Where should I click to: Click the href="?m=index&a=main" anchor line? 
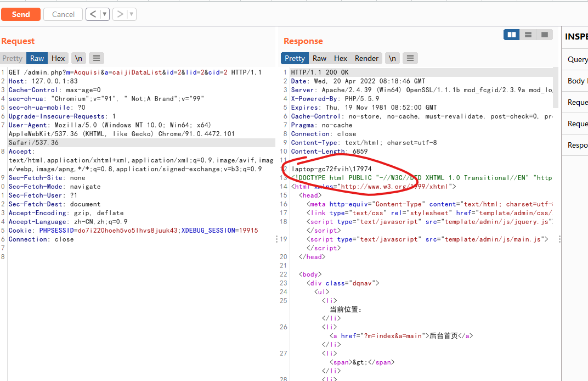[402, 336]
